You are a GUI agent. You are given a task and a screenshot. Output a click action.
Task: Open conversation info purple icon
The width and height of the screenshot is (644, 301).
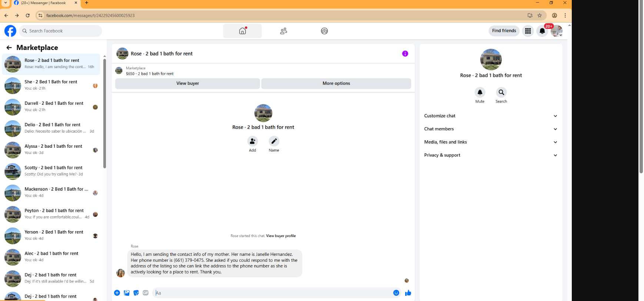click(x=405, y=54)
